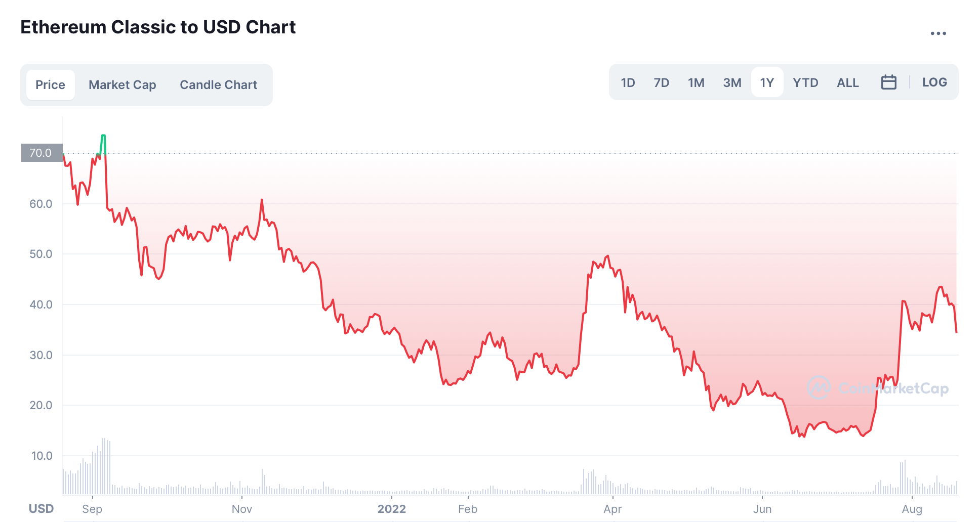Screen dimensions: 980x522
Task: Select the 7D time range
Action: tap(661, 82)
